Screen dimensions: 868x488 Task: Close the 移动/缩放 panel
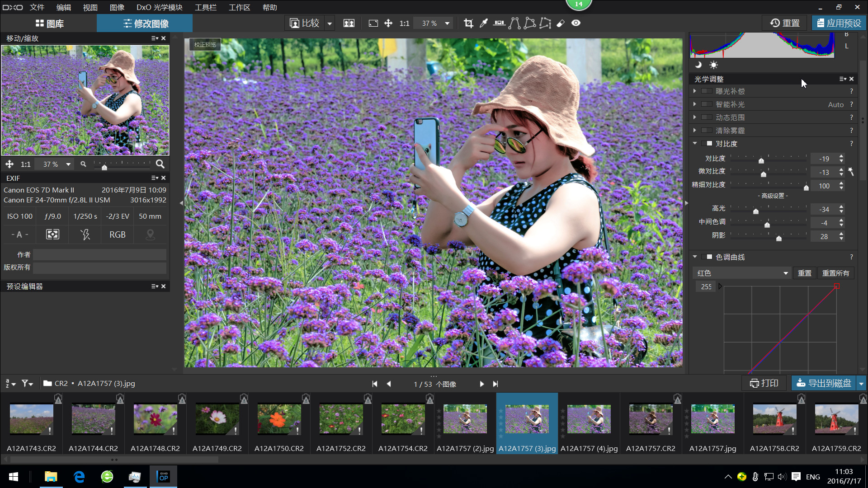pos(164,38)
